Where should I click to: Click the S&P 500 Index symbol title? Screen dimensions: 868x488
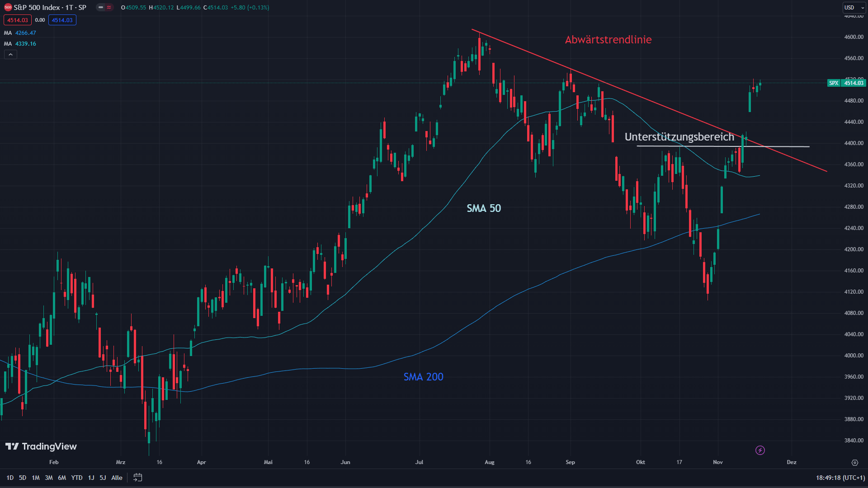tap(50, 8)
